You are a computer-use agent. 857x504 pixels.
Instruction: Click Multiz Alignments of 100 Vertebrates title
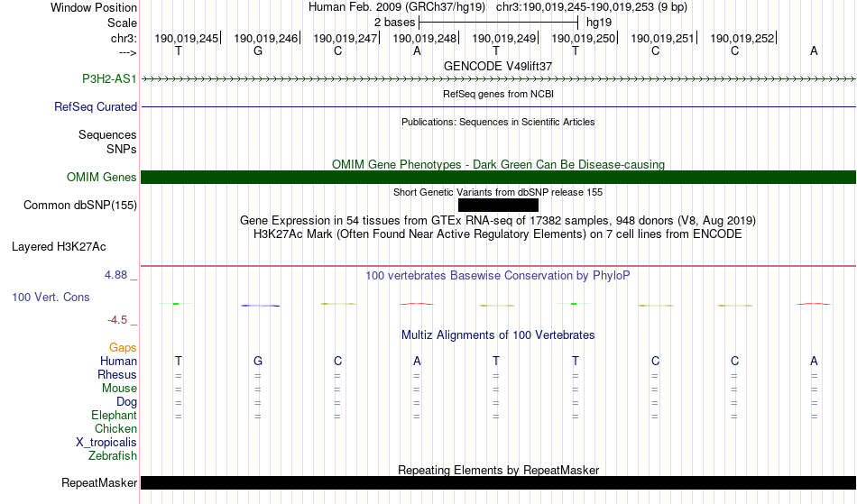tap(498, 335)
